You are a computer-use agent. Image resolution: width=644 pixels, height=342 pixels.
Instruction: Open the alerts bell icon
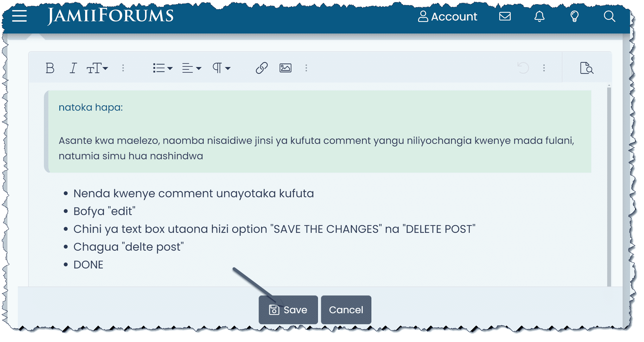pos(540,16)
